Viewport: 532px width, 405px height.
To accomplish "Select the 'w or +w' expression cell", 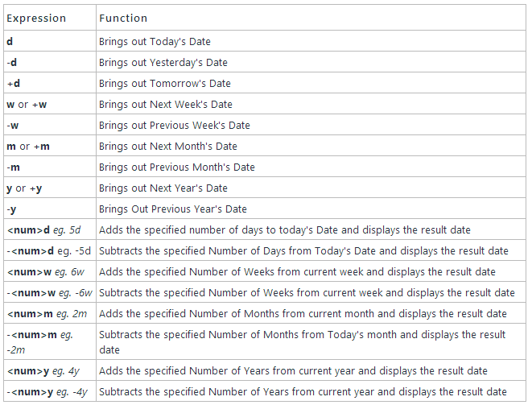I will click(x=50, y=104).
